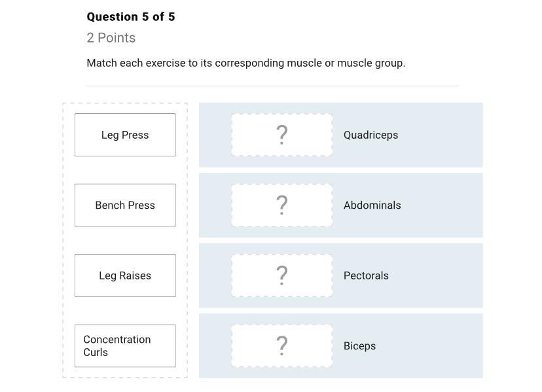Click the question mark beside Biceps
The image size is (542, 392).
[282, 346]
